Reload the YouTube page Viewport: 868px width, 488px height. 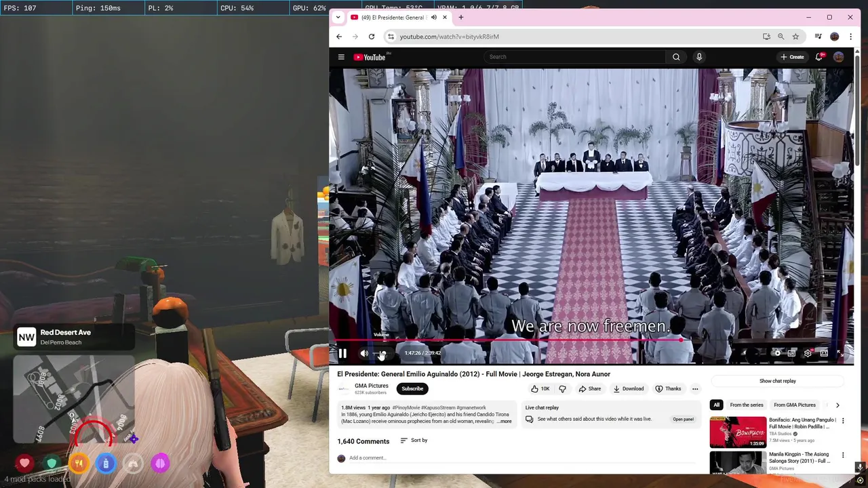click(372, 37)
